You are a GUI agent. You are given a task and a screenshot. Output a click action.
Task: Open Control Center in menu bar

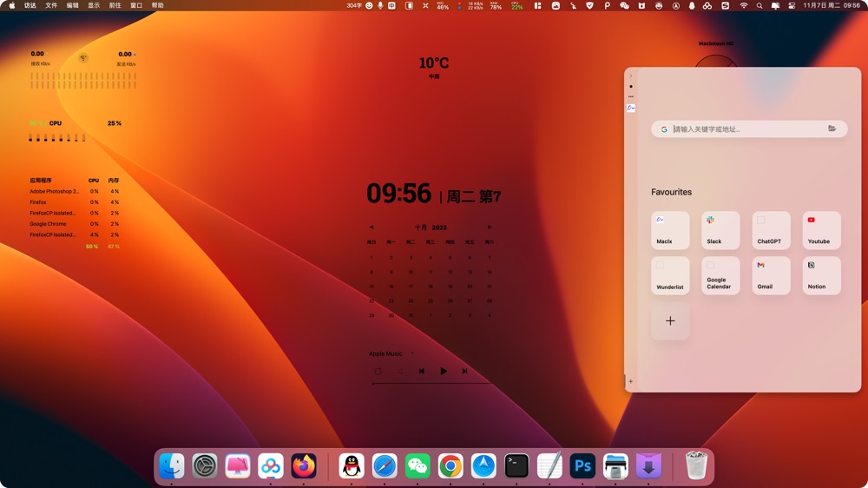792,5
